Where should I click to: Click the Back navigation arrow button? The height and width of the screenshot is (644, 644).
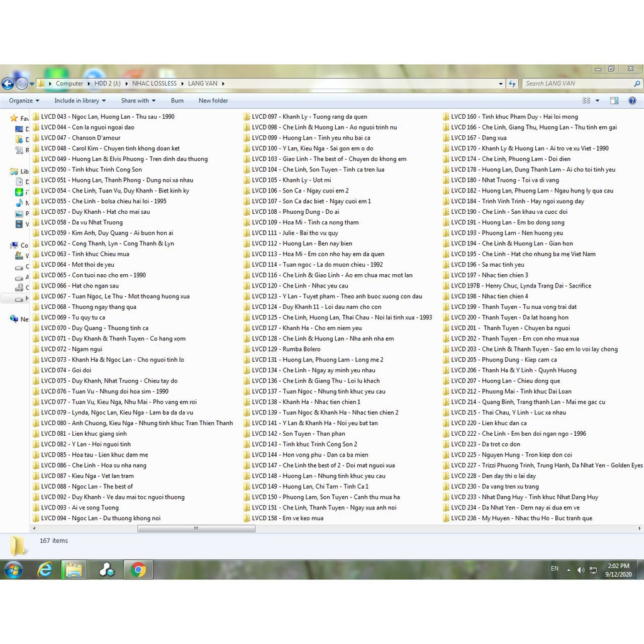coord(8,84)
